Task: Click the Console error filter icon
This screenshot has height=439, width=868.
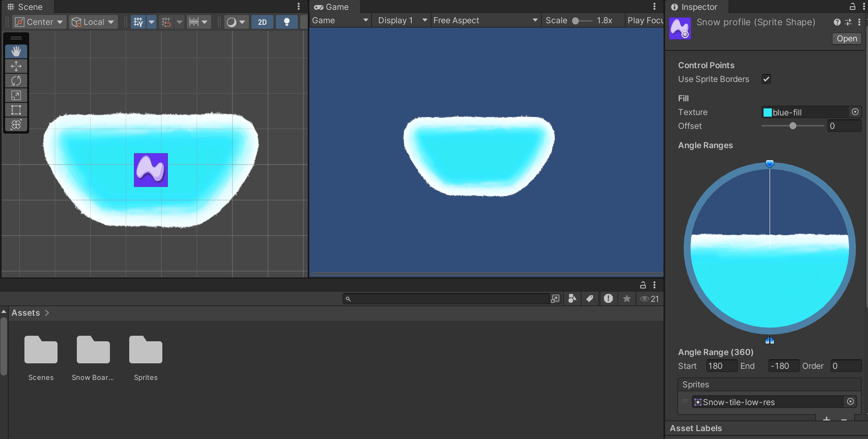Action: click(608, 299)
